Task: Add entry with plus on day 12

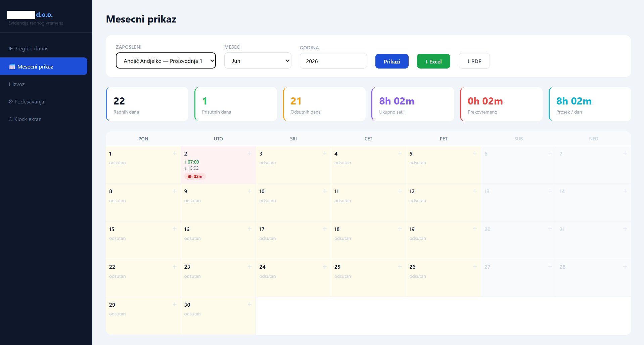Action: click(x=475, y=191)
